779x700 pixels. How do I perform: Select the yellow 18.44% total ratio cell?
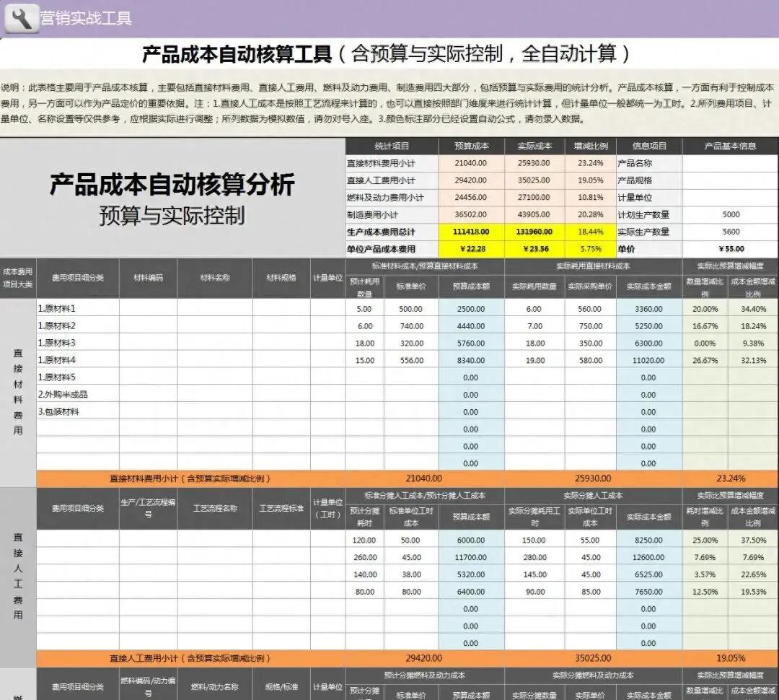591,232
